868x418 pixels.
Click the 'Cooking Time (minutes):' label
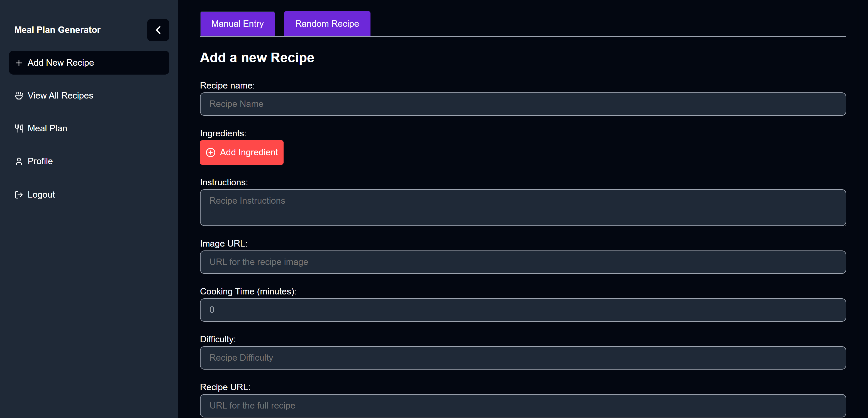pyautogui.click(x=248, y=291)
